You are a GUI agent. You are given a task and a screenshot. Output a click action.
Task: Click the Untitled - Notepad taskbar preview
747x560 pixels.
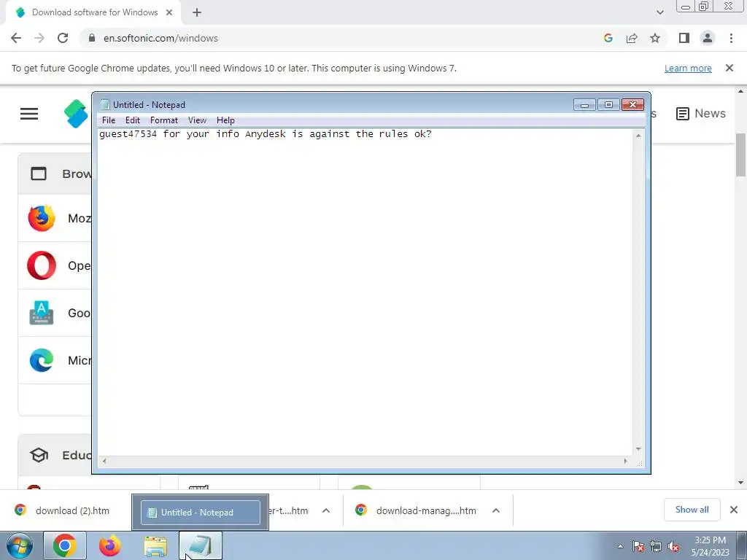click(x=200, y=513)
